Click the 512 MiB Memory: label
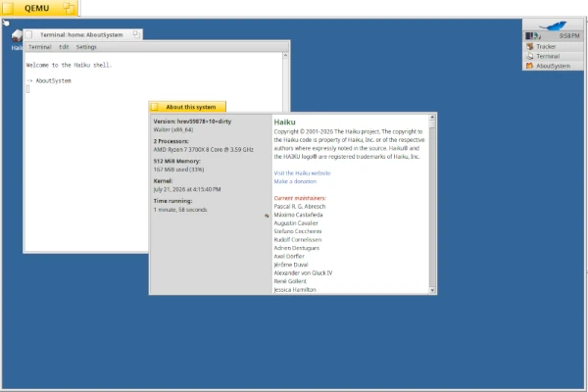Viewport: 588px width, 392px height. [177, 161]
